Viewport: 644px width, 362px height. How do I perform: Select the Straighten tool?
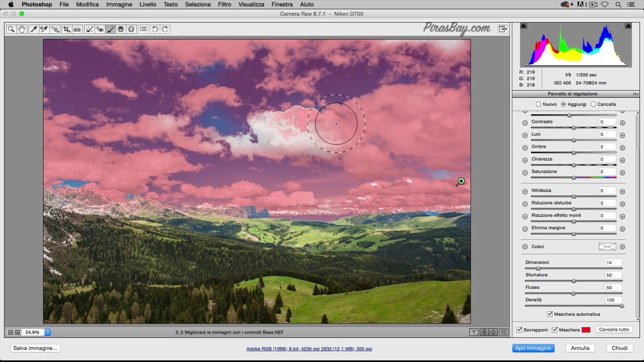77,29
